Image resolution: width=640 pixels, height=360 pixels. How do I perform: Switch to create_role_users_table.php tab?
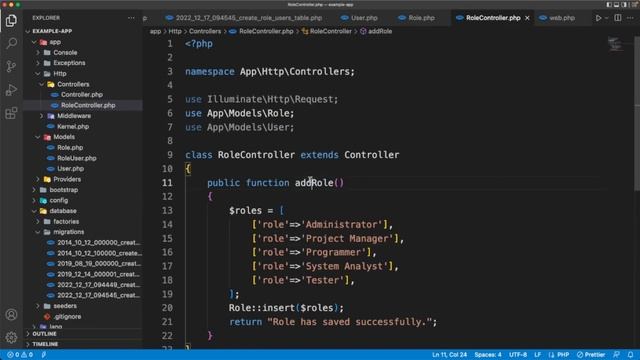(x=244, y=18)
